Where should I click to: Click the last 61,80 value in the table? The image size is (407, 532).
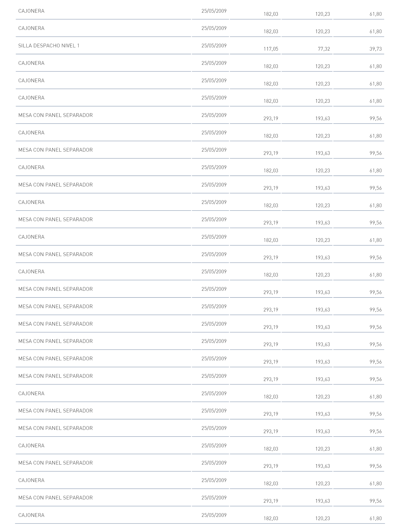375,518
